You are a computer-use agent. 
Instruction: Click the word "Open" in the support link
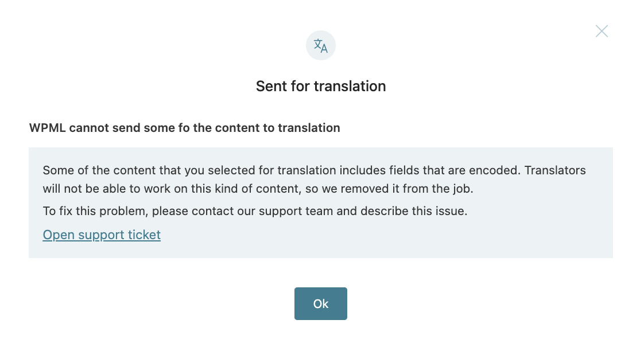click(56, 235)
